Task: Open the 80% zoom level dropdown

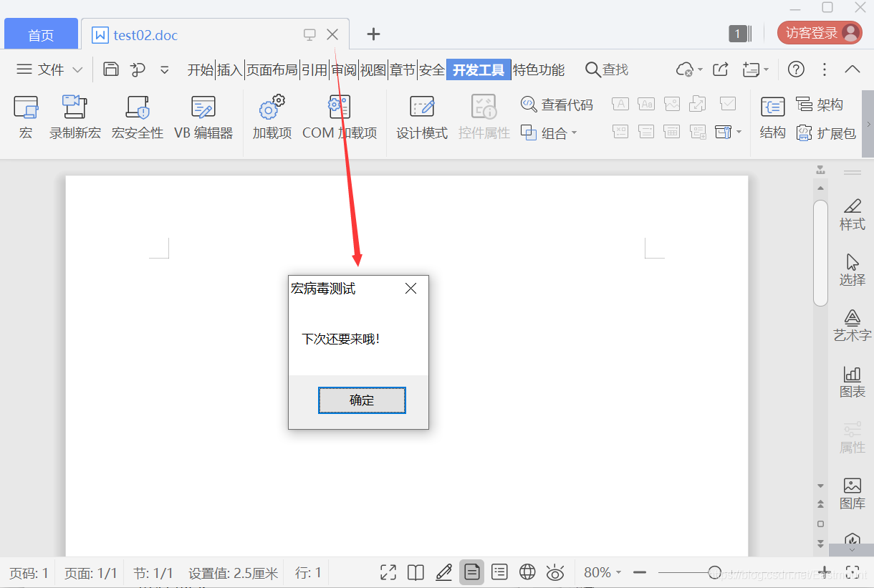Action: (602, 572)
